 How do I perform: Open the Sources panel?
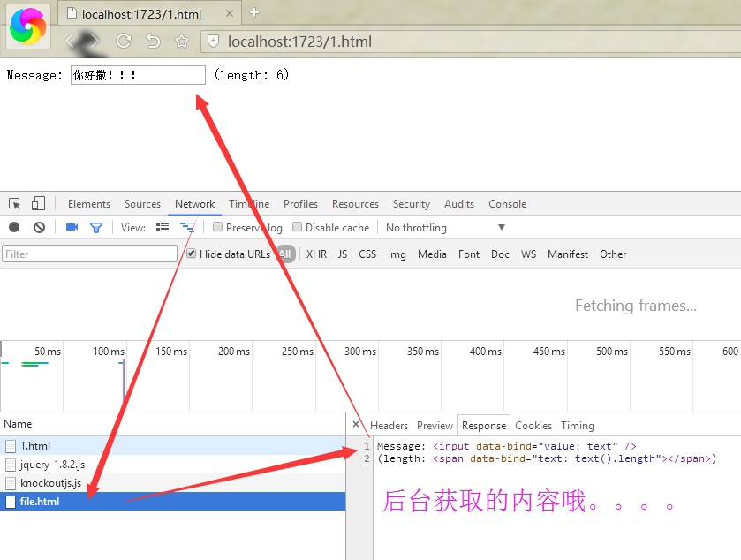coord(142,204)
